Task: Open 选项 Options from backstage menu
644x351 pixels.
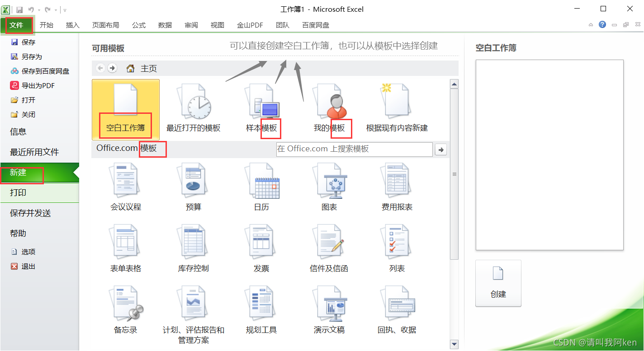Action: [x=24, y=252]
